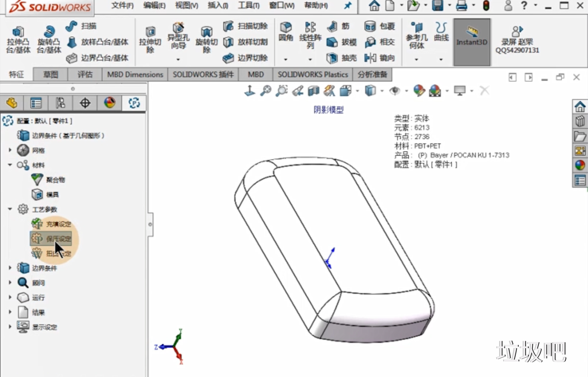Toggle the Instant3D button
Image resolution: width=588 pixels, height=377 pixels.
(471, 42)
